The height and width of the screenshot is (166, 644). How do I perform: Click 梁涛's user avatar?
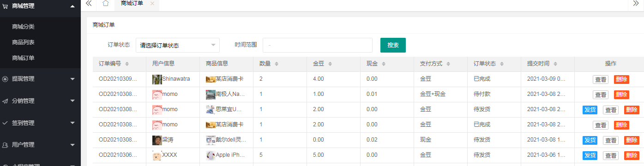coord(157,140)
